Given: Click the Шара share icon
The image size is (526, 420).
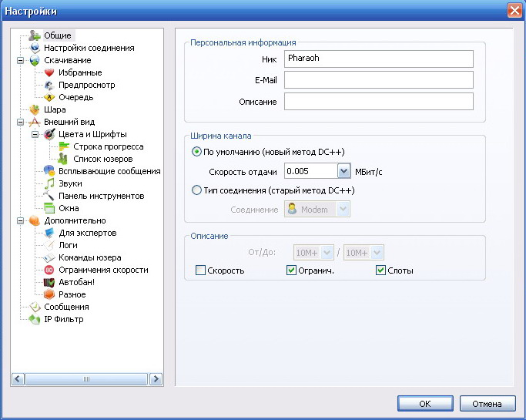Looking at the screenshot, I should point(35,109).
